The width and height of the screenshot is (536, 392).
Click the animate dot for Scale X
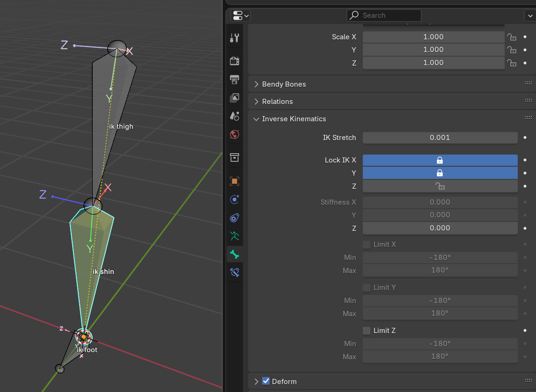coord(525,37)
